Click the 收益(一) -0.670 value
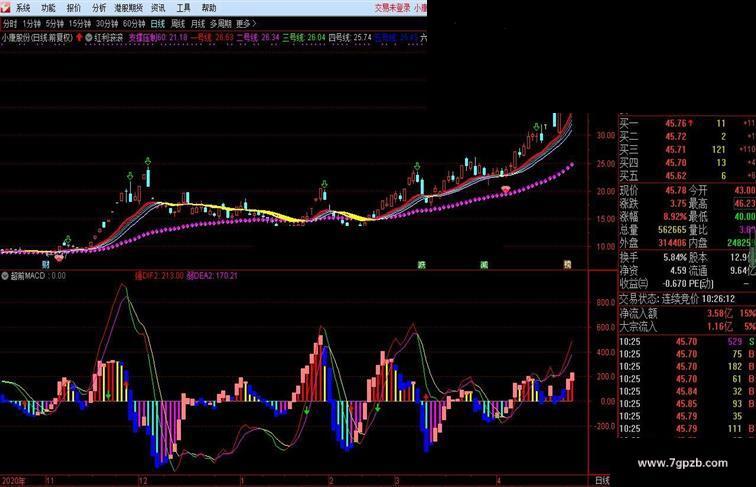Screen dimensions: 756x487 [675, 284]
